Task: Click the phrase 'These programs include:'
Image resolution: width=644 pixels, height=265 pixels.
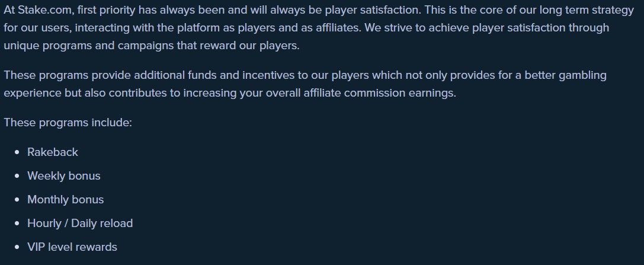Action: tap(68, 123)
